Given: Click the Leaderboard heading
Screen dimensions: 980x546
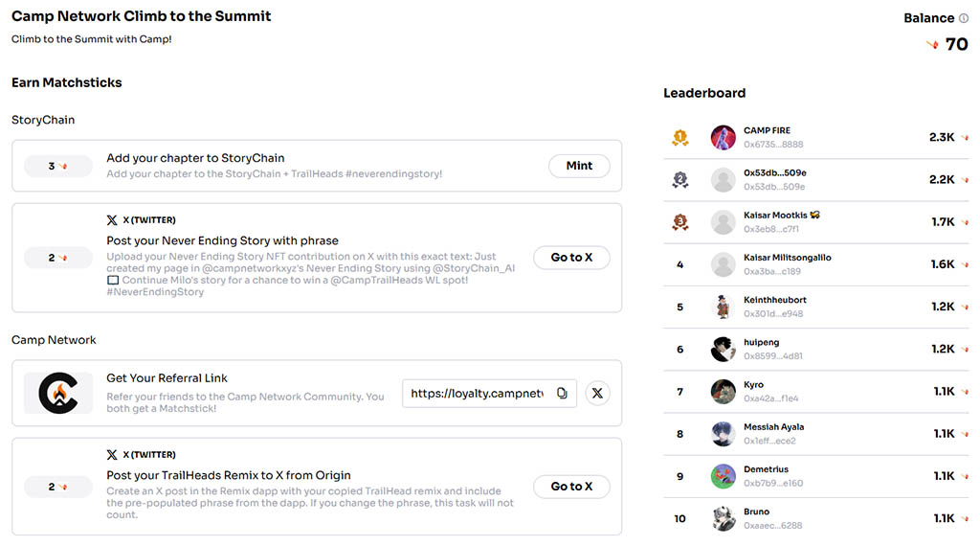Looking at the screenshot, I should (x=704, y=93).
